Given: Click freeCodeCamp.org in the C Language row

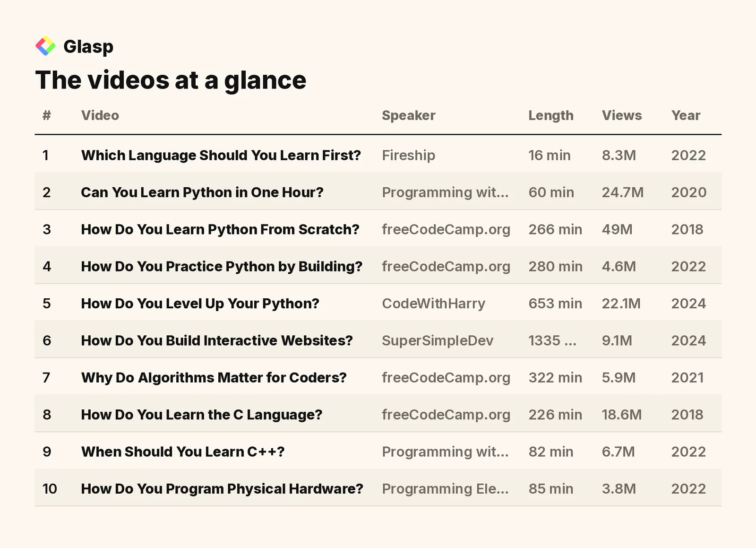Looking at the screenshot, I should click(446, 415).
